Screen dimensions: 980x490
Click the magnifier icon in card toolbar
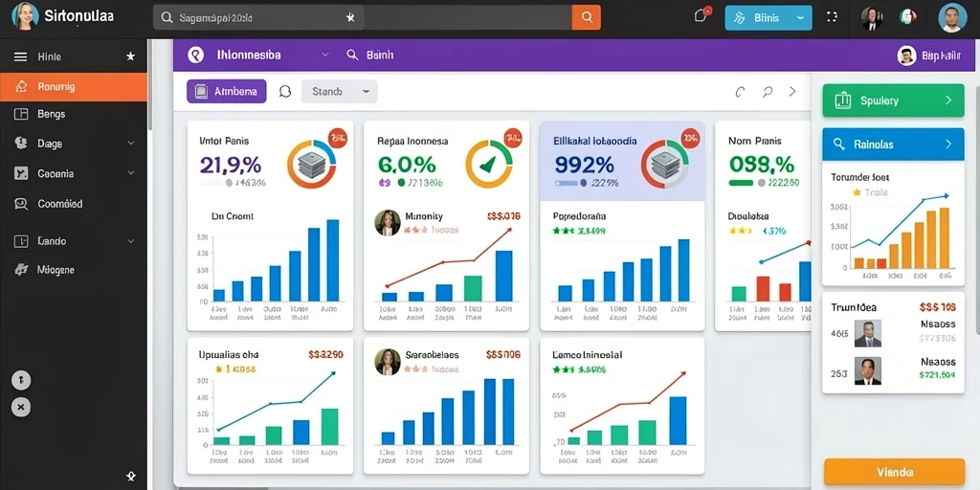tap(768, 92)
